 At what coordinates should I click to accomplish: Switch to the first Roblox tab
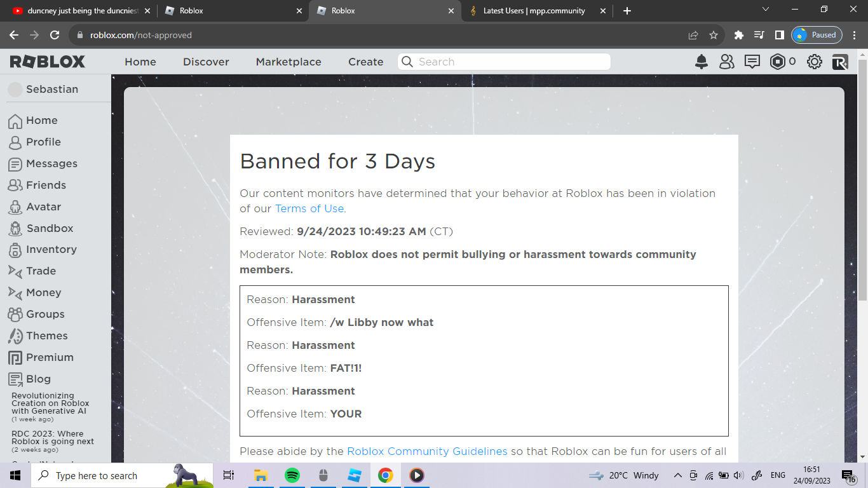[234, 11]
